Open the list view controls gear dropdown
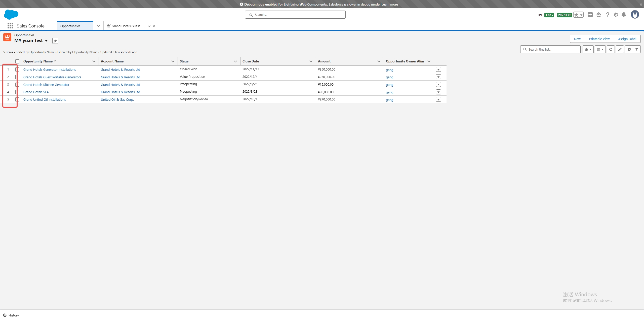 pos(588,50)
